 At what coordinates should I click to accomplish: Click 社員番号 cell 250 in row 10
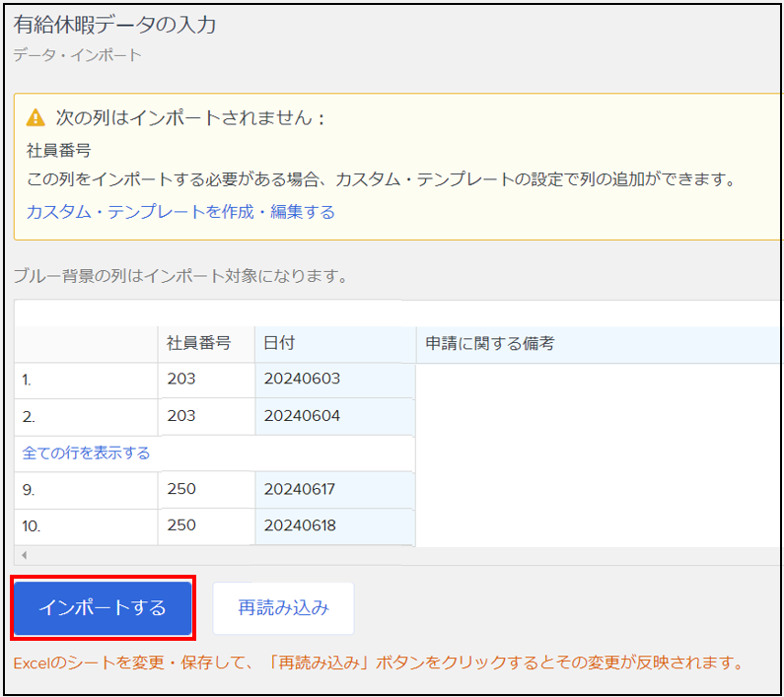click(206, 526)
